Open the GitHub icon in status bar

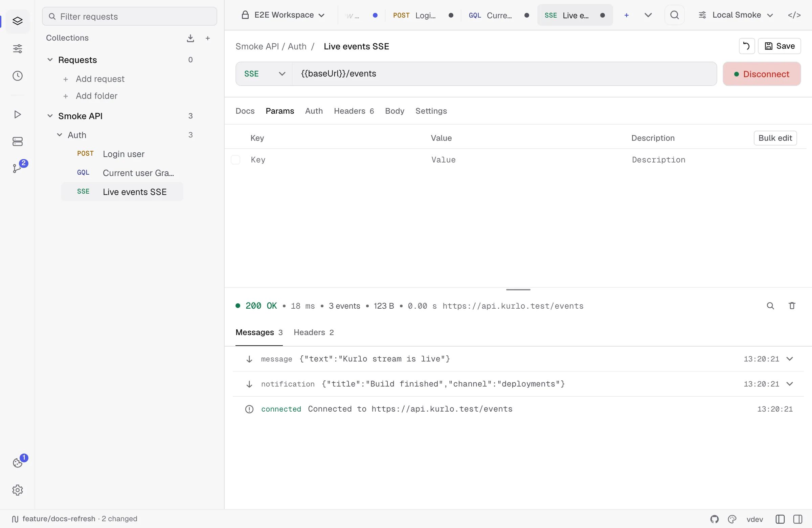(715, 519)
